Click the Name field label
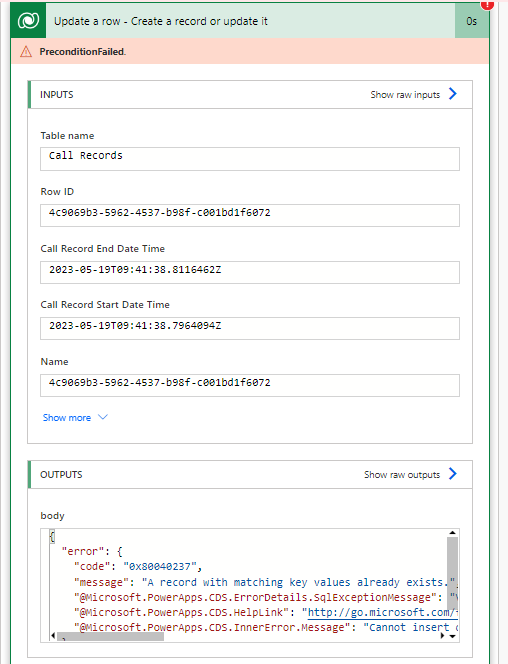This screenshot has height=664, width=508. coord(54,362)
